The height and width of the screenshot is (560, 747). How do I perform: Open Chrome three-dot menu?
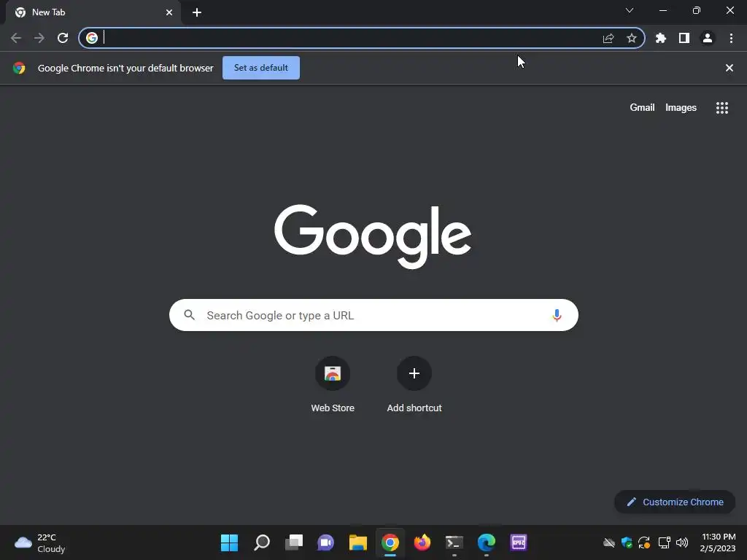tap(731, 38)
